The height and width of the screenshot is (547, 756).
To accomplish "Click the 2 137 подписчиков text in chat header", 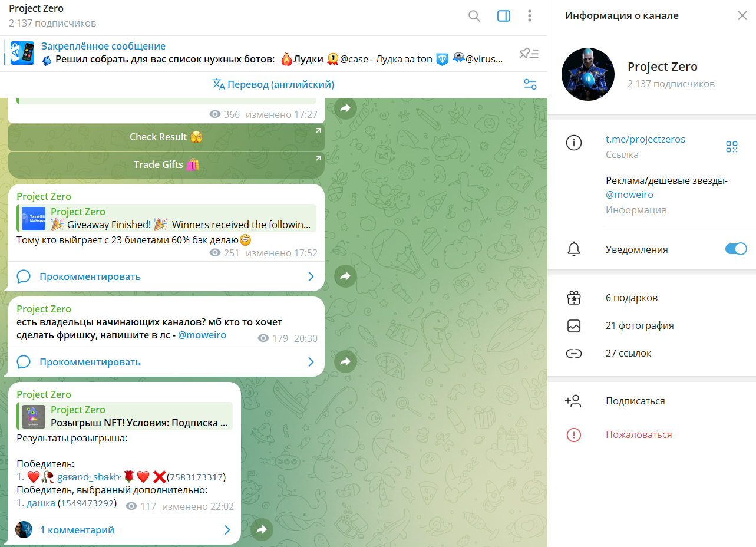I will (x=52, y=23).
